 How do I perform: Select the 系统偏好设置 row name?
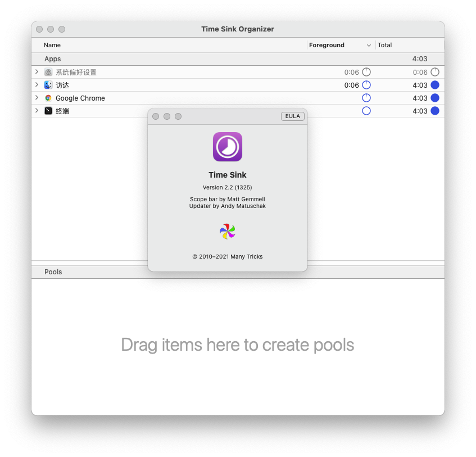(x=76, y=73)
